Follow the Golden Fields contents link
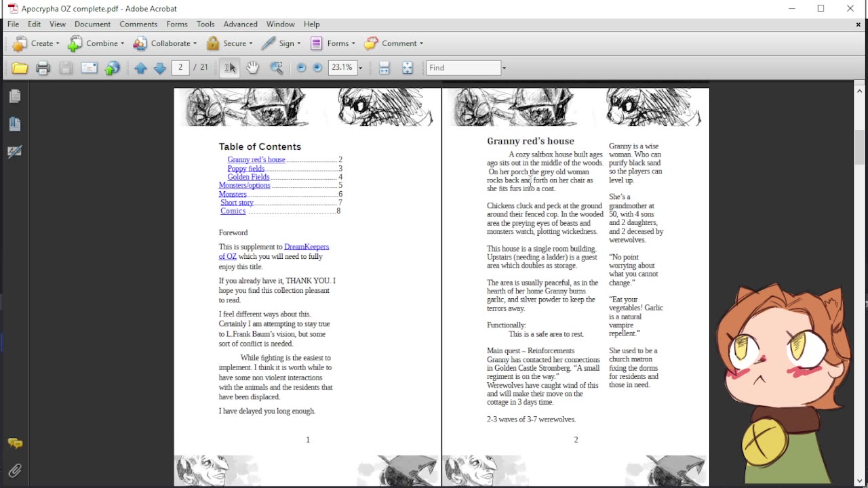Screen dimensions: 868x488 tap(248, 177)
